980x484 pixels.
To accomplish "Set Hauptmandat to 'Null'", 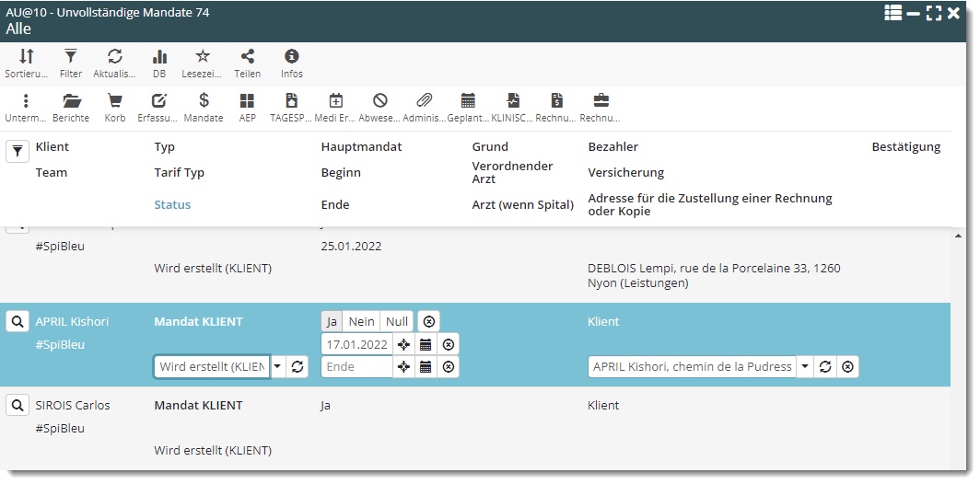I will pyautogui.click(x=397, y=321).
